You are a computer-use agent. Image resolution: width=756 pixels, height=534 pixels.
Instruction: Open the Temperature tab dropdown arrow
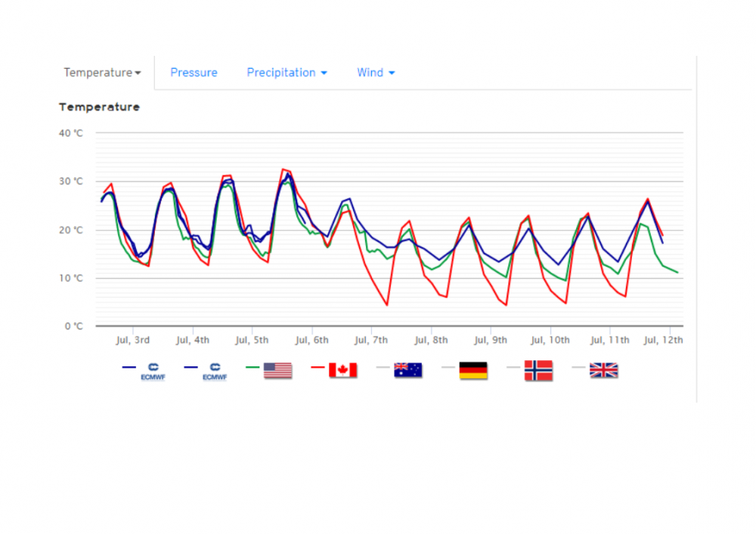[138, 73]
